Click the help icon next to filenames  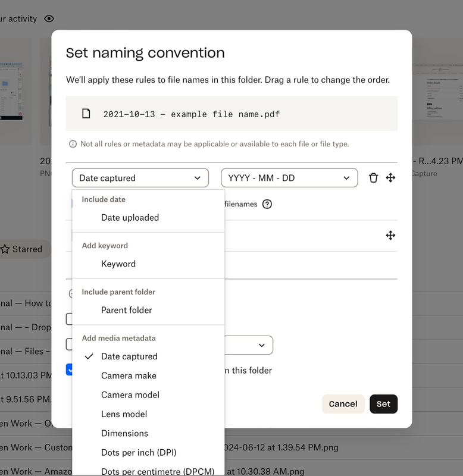pos(267,204)
